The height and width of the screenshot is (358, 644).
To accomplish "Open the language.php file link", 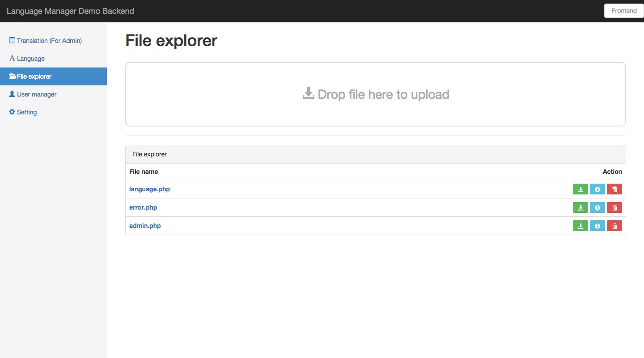I will (149, 189).
